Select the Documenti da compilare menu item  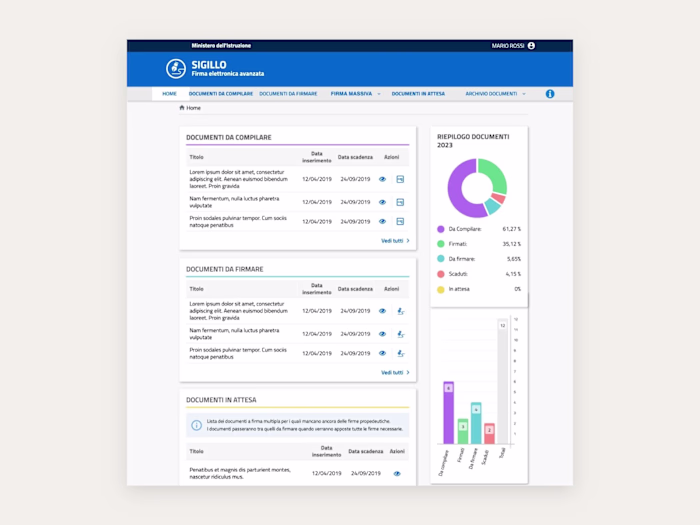click(x=221, y=94)
